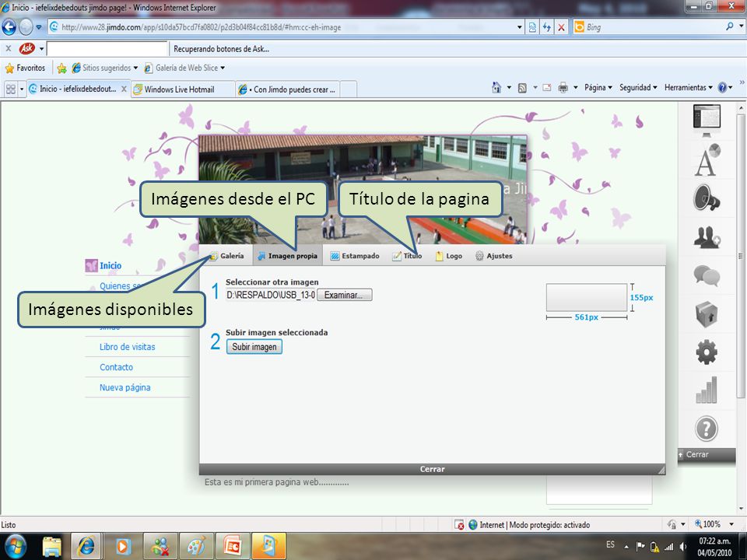The width and height of the screenshot is (747, 560).
Task: Expand the address bar URL history dropdown
Action: pos(520,27)
